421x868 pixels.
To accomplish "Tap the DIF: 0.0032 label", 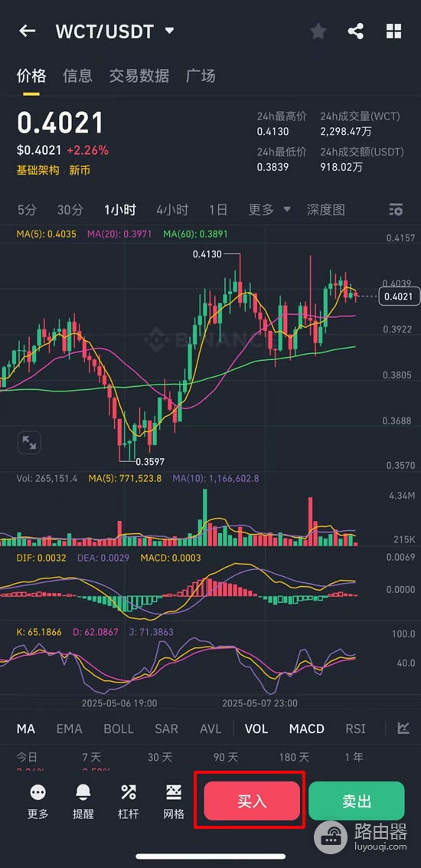I will 41,558.
